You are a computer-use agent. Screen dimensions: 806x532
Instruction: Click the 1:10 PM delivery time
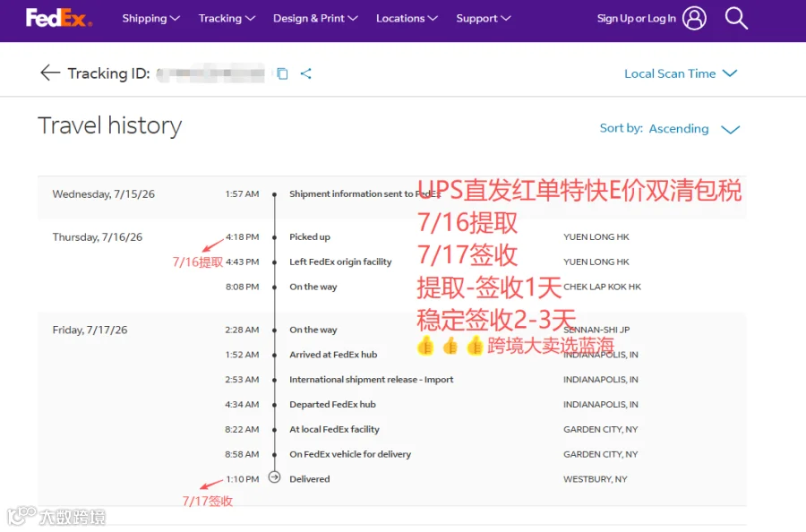click(242, 479)
